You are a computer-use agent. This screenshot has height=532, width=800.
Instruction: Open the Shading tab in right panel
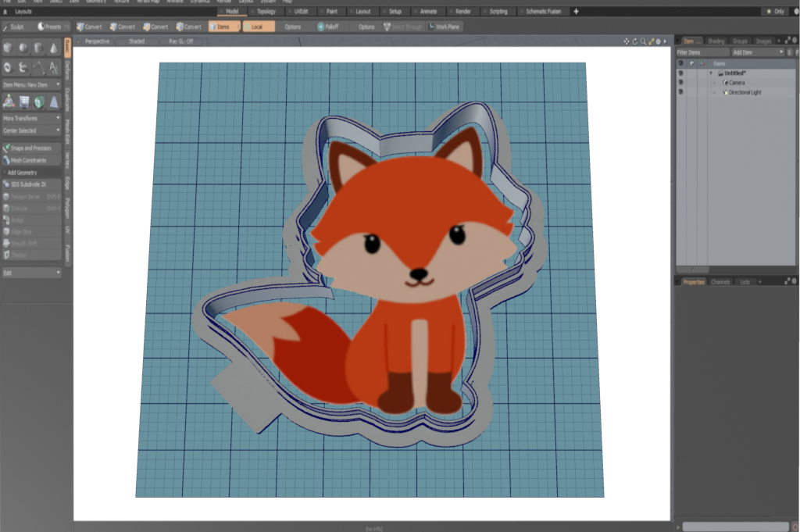click(x=716, y=41)
